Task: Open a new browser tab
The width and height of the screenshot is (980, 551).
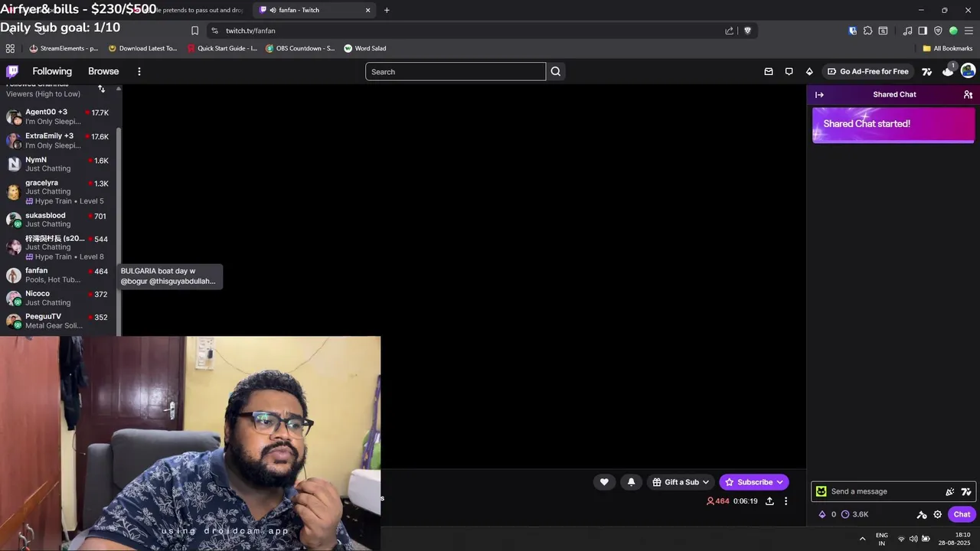Action: coord(387,10)
